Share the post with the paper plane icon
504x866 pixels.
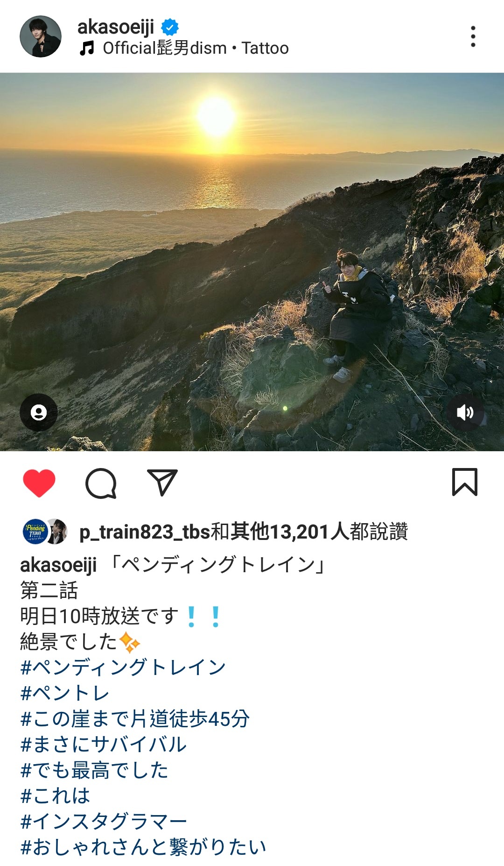(162, 483)
